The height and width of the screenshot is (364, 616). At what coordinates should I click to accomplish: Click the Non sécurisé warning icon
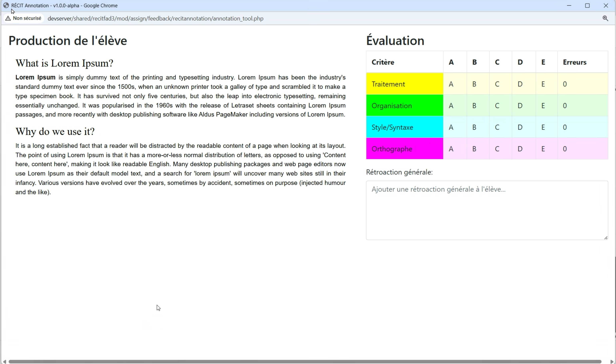(x=8, y=18)
